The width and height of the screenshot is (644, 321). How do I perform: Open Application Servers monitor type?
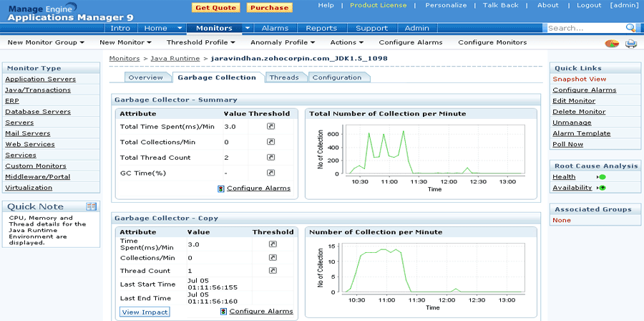40,79
